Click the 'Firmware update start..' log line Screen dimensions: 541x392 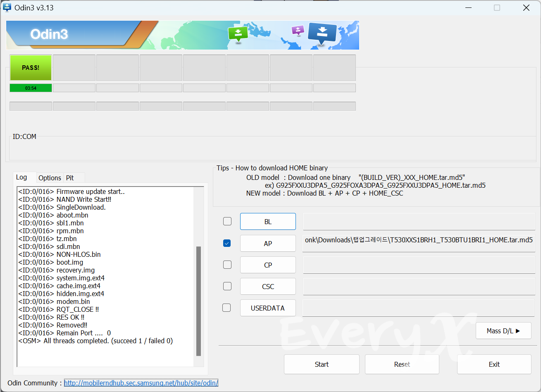tap(71, 191)
